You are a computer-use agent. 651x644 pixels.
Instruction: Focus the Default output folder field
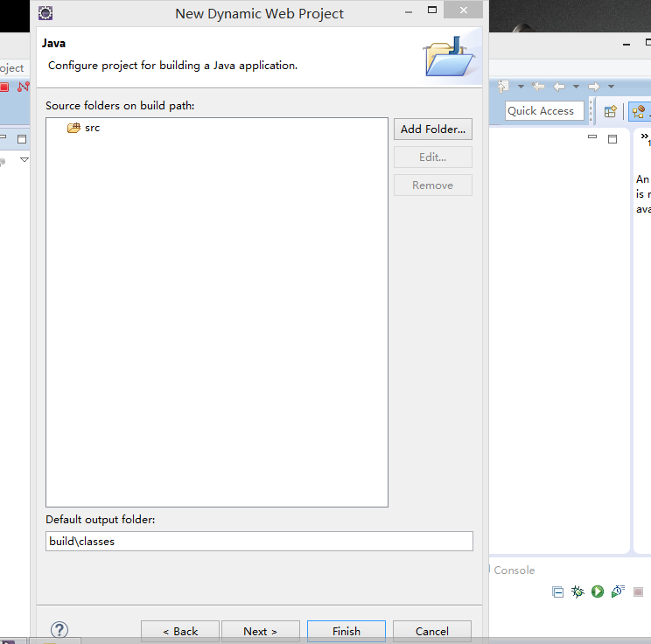[259, 541]
